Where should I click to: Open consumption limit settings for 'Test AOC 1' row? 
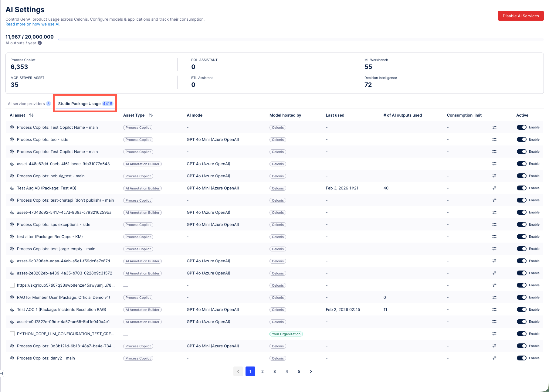tap(494, 309)
